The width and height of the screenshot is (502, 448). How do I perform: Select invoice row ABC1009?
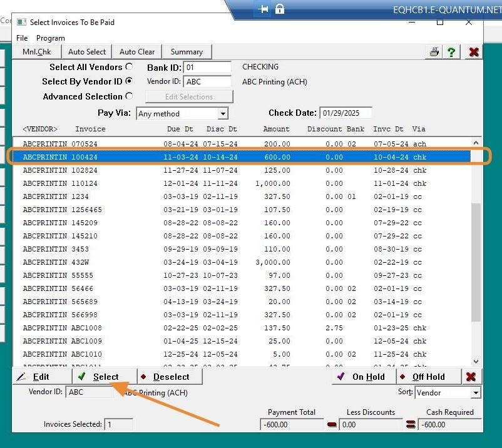tap(242, 341)
